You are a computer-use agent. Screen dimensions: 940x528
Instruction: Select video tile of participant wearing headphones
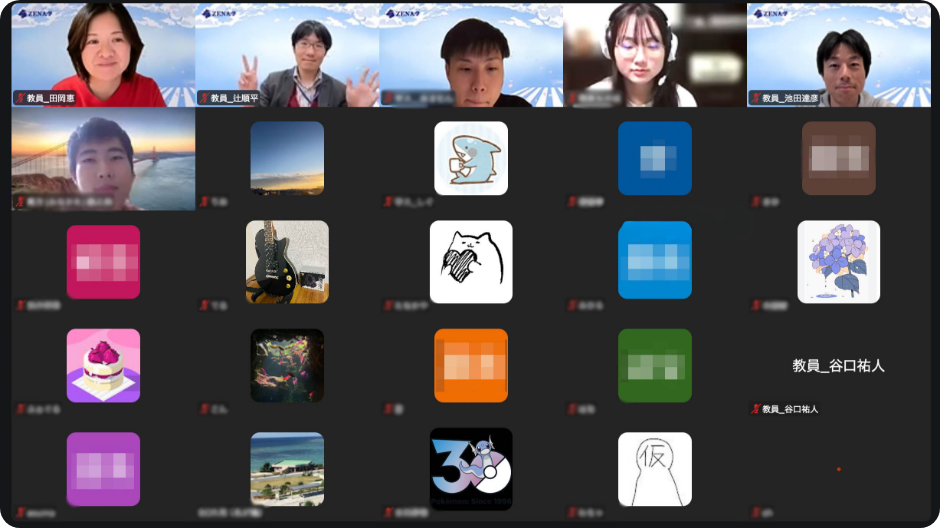[x=654, y=55]
